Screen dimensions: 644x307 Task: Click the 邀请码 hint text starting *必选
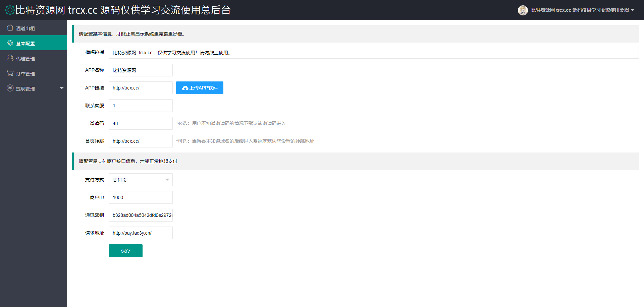click(x=231, y=123)
